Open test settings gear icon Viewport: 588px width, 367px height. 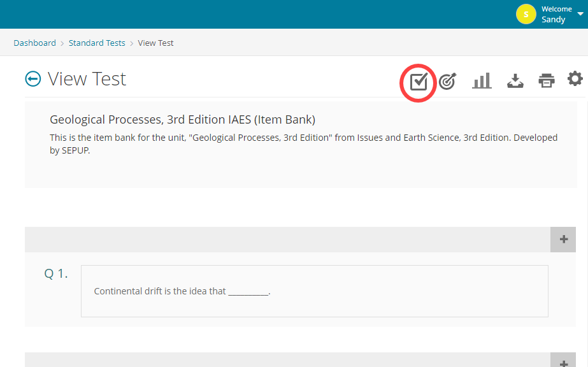575,79
